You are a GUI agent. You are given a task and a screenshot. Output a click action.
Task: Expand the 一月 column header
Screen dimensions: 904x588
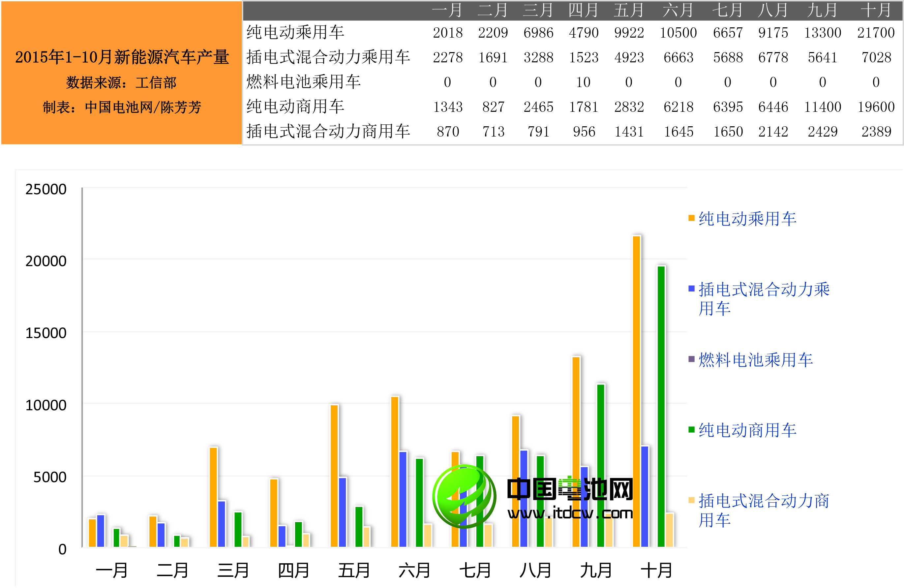click(448, 10)
